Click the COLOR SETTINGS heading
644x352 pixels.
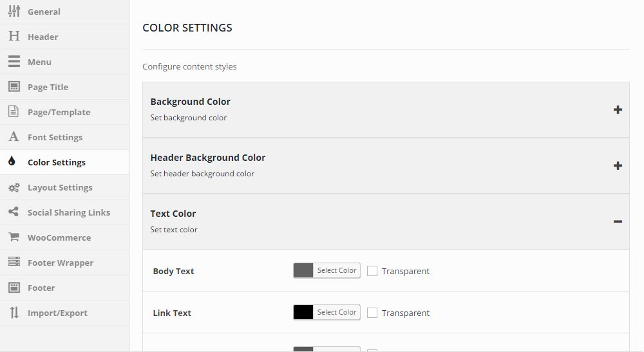click(x=187, y=28)
